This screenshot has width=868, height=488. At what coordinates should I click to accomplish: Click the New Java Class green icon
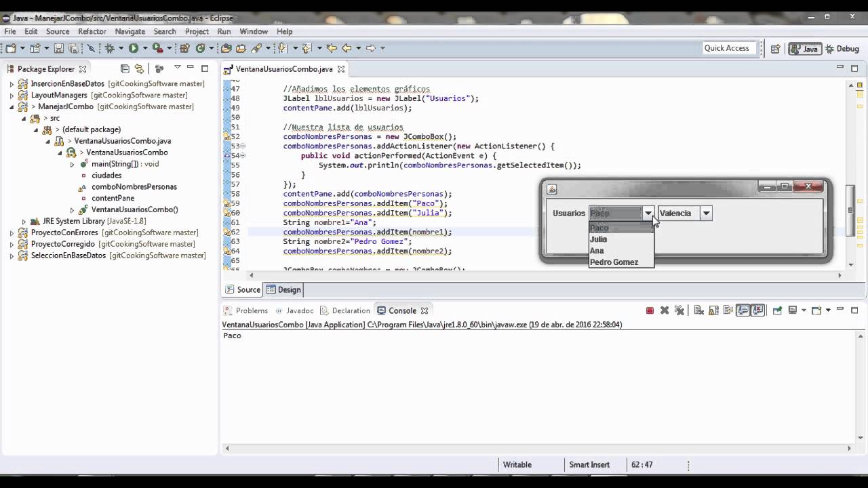(x=200, y=48)
